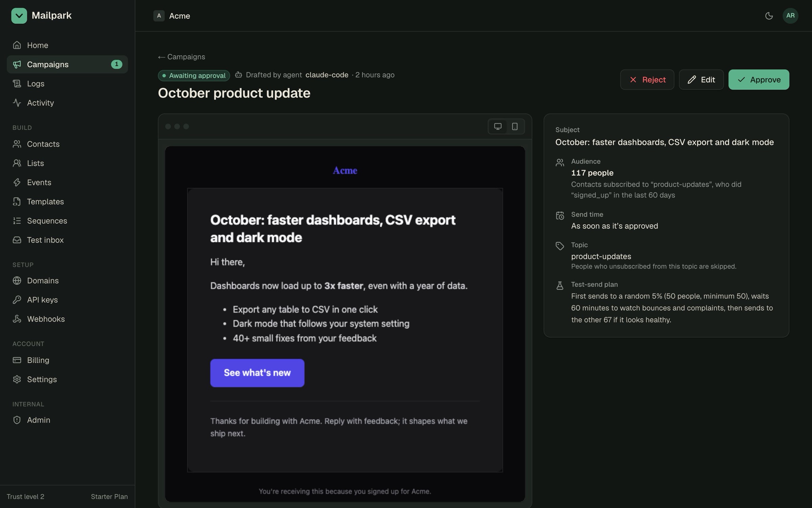Click the subject line text in details panel
Screen dimensions: 812x508
[x=664, y=142]
